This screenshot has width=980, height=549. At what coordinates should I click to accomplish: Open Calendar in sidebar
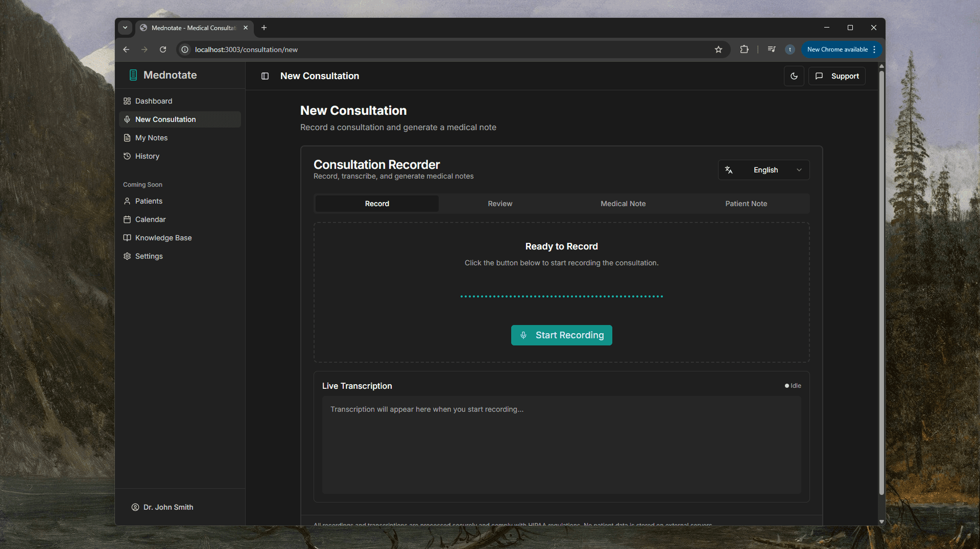pos(150,219)
